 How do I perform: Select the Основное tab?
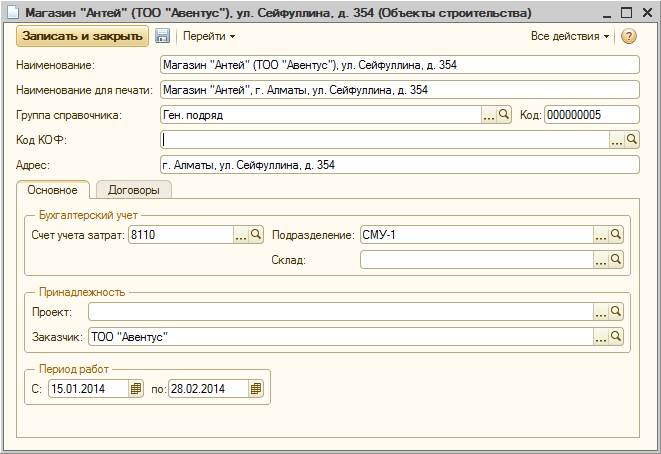coord(53,189)
